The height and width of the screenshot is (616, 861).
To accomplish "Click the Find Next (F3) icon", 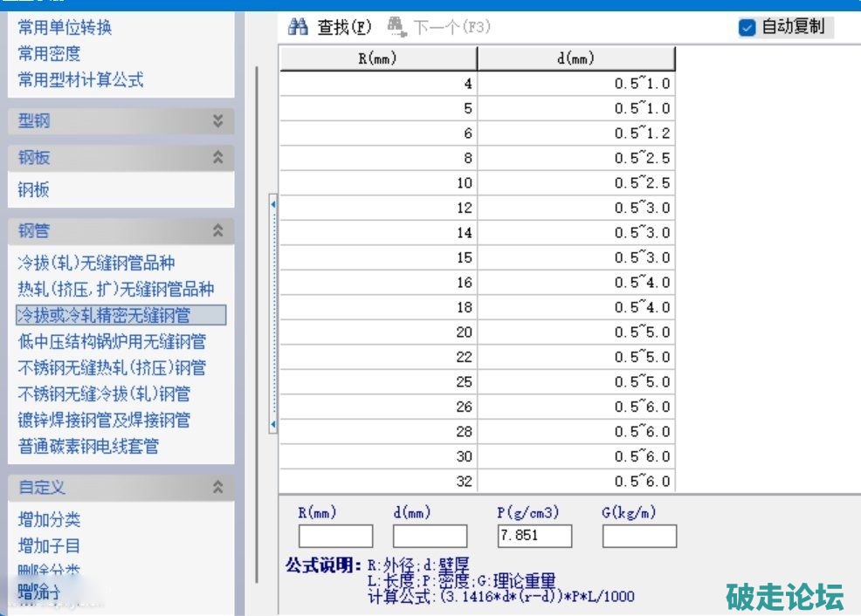I will (x=397, y=27).
